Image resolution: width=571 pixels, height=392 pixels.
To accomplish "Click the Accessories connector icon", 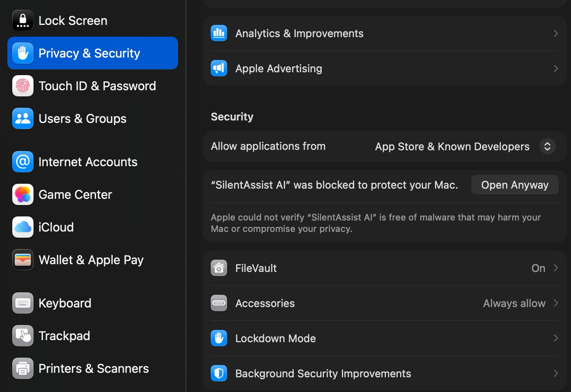I will (x=219, y=303).
